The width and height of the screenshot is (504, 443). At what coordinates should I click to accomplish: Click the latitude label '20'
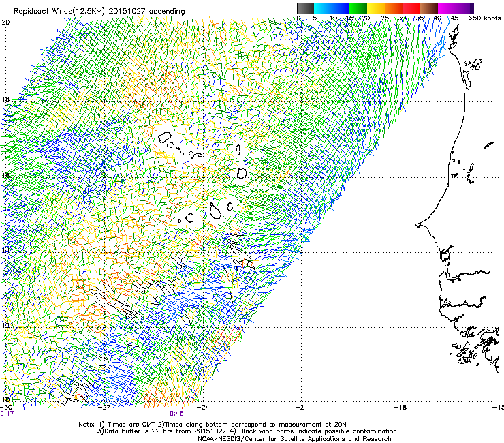(x=5, y=22)
